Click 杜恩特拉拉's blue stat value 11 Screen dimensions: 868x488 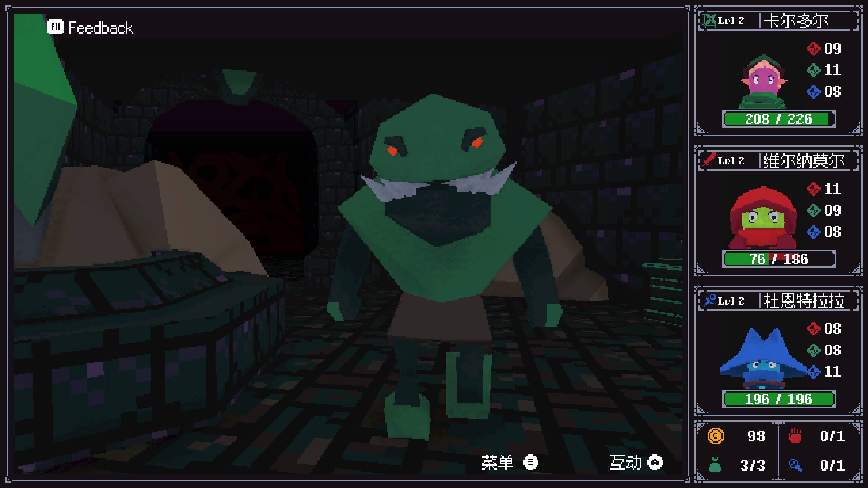coord(833,372)
